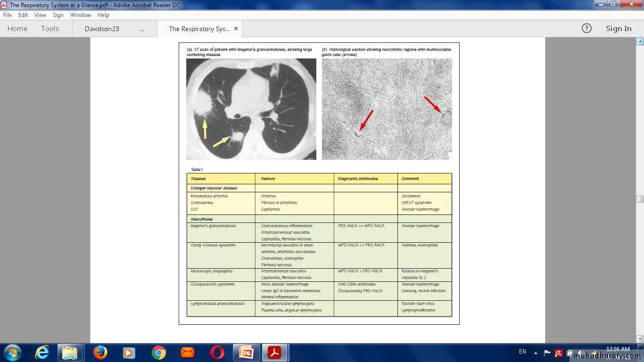Go to the Home view
Viewport: 644px width, 362px height.
(x=17, y=29)
